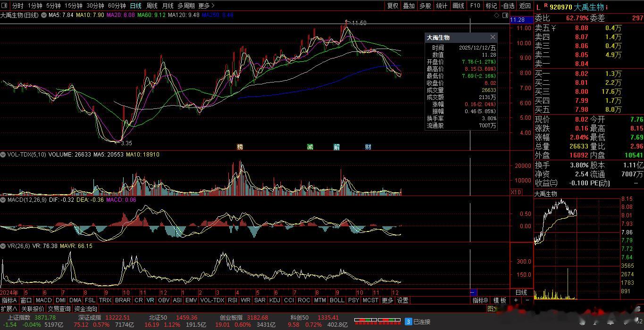Image resolution: width=644 pixels, height=330 pixels.
Task: Select the BOLL indicator tab
Action: 337,300
